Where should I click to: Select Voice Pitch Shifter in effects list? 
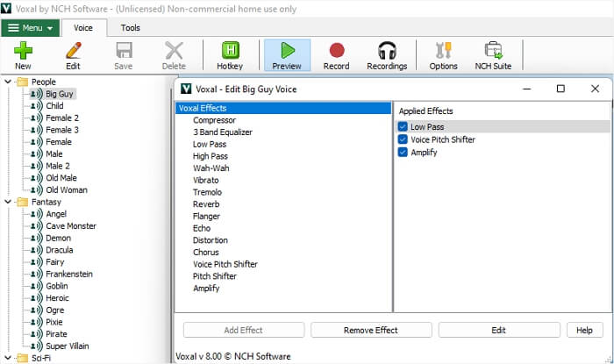tap(225, 264)
